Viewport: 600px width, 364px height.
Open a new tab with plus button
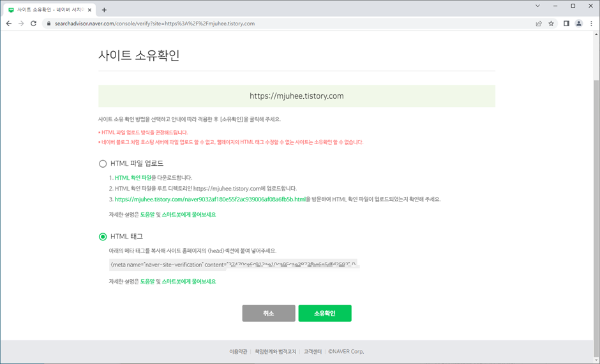104,10
